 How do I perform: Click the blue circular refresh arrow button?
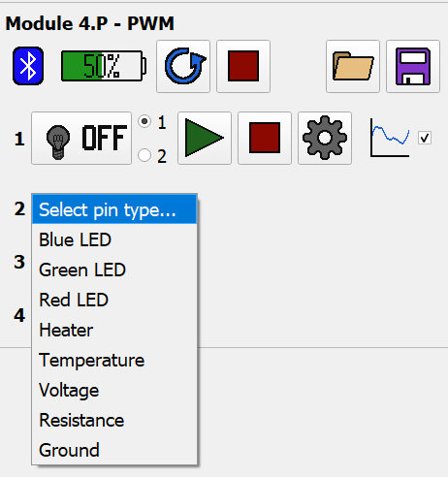(183, 66)
